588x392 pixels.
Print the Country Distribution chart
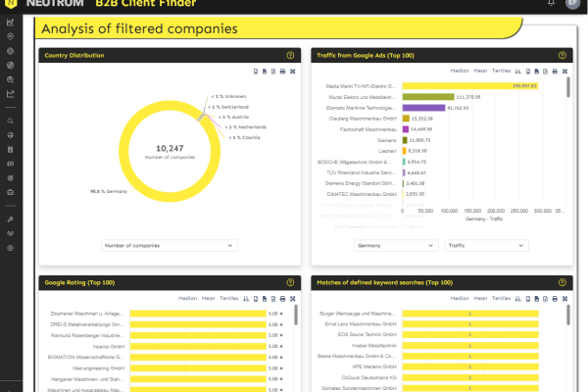click(x=282, y=72)
